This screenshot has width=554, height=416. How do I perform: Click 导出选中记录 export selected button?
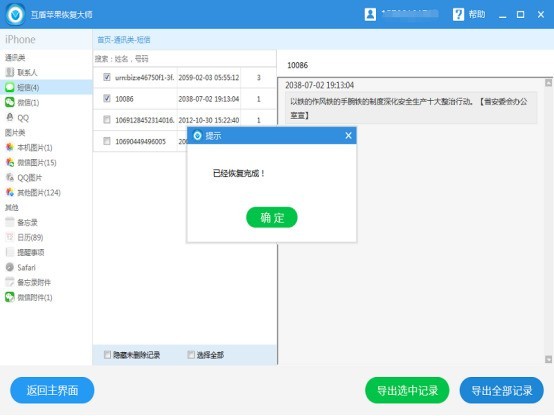[407, 391]
